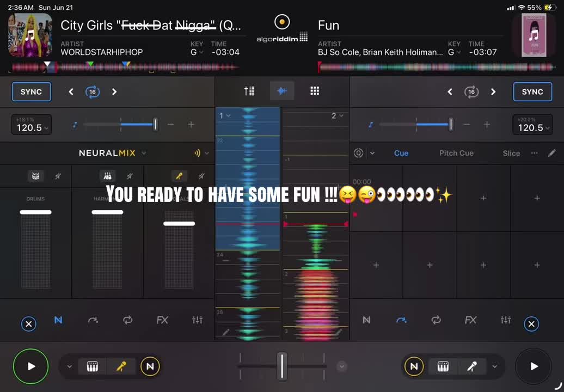The image size is (564, 392).
Task: Adjust left deck tempo slider
Action: 155,125
